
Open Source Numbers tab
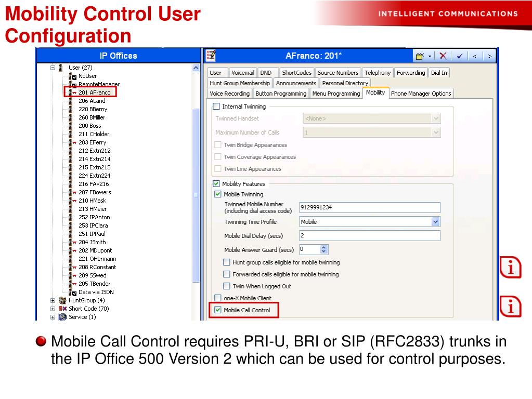pos(338,73)
